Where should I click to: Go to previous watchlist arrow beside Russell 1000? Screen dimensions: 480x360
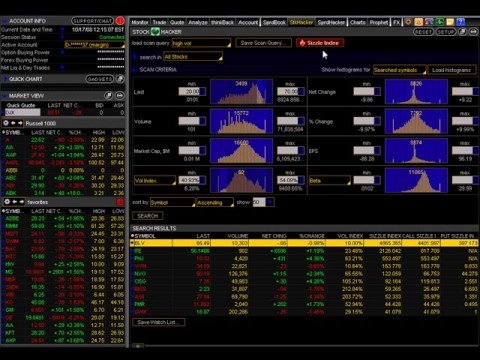point(13,123)
